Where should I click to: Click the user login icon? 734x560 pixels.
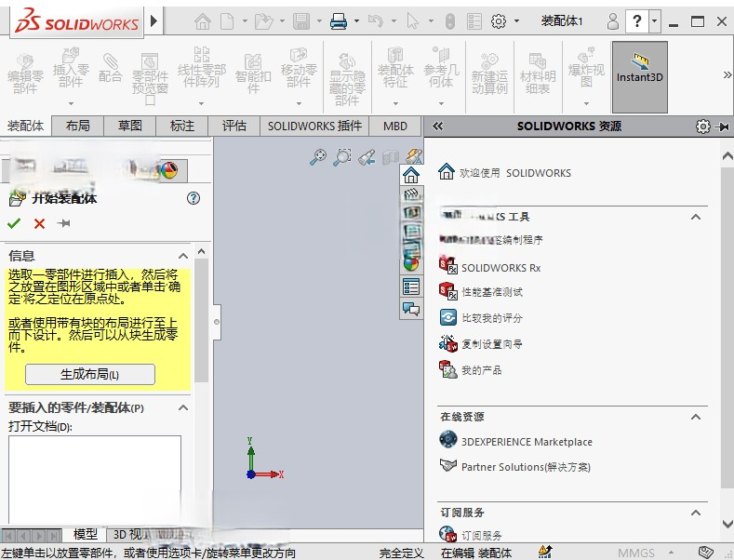[x=612, y=21]
